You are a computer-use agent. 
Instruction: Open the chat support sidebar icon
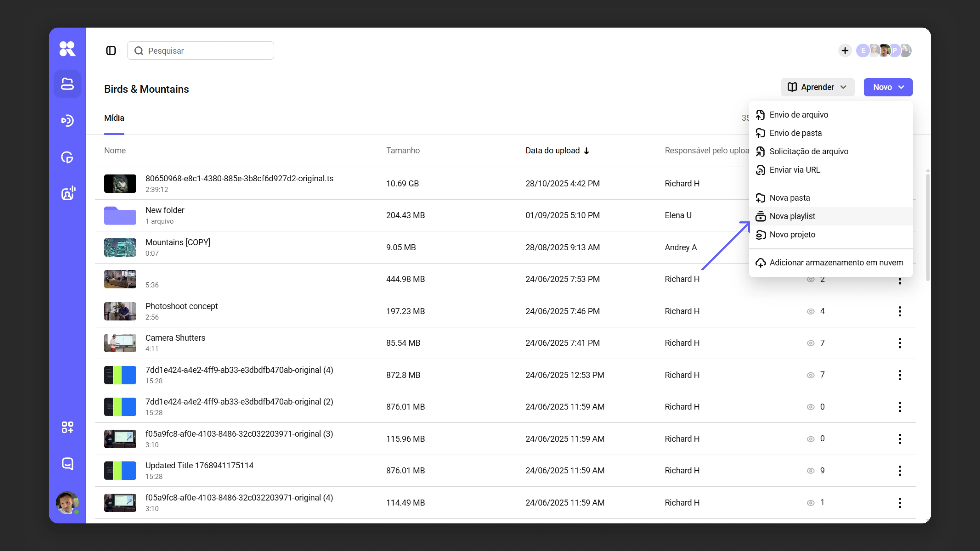click(67, 464)
